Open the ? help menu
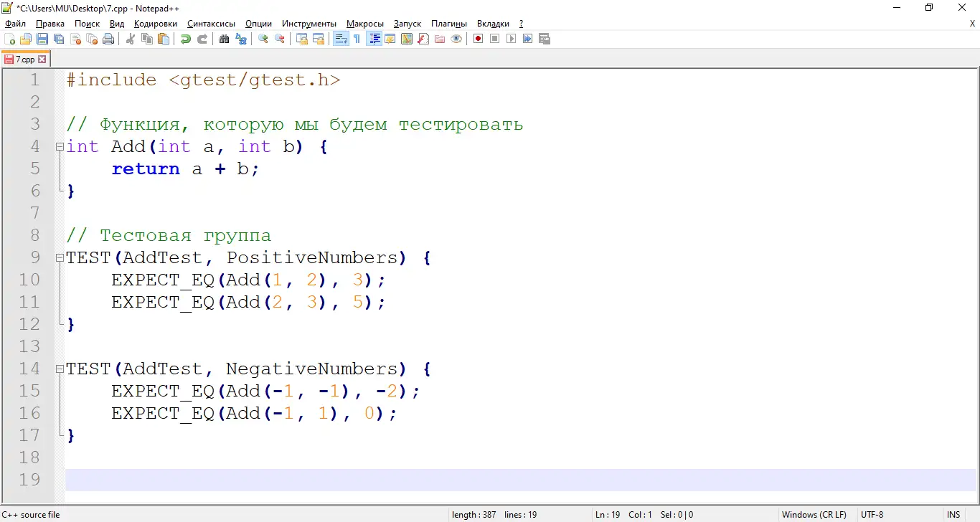The width and height of the screenshot is (980, 522). (x=522, y=24)
